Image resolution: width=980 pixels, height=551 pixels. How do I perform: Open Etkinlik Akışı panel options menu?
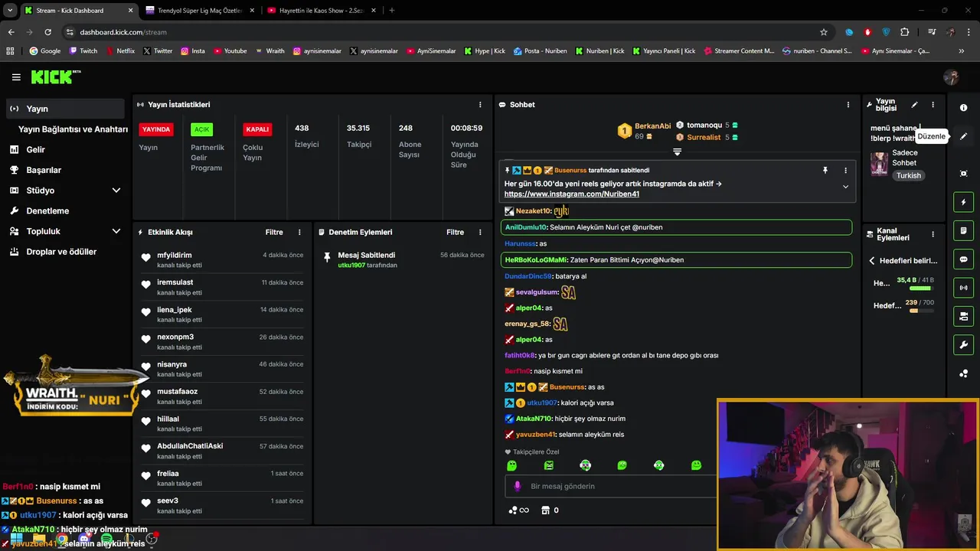coord(299,232)
